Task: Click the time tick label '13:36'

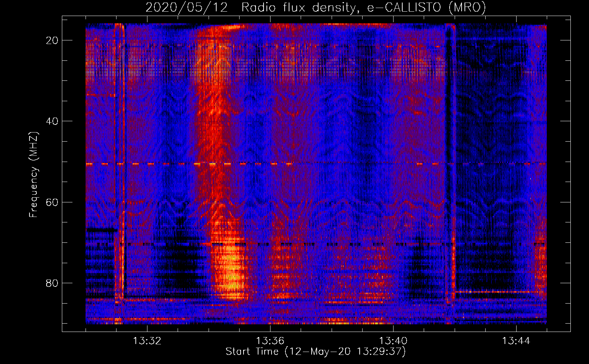Action: (x=270, y=341)
